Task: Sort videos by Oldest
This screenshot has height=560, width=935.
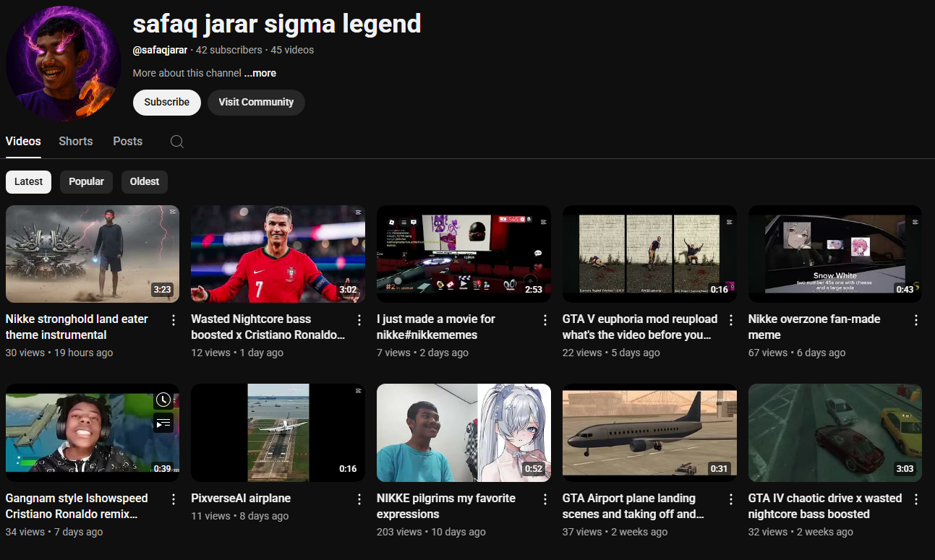Action: (x=145, y=182)
